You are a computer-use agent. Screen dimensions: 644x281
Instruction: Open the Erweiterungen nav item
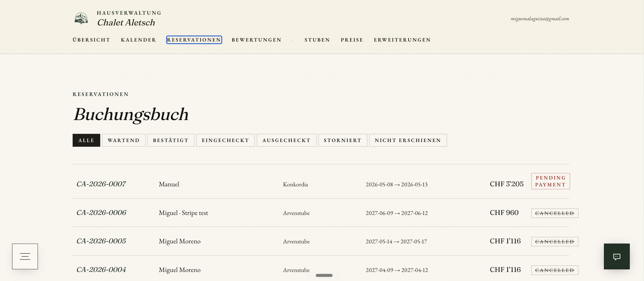402,40
